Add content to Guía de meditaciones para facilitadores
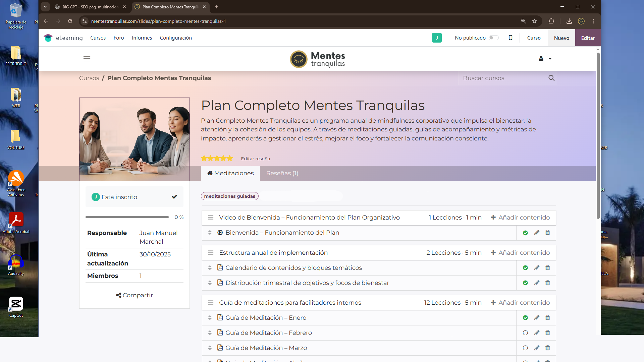 (x=520, y=302)
